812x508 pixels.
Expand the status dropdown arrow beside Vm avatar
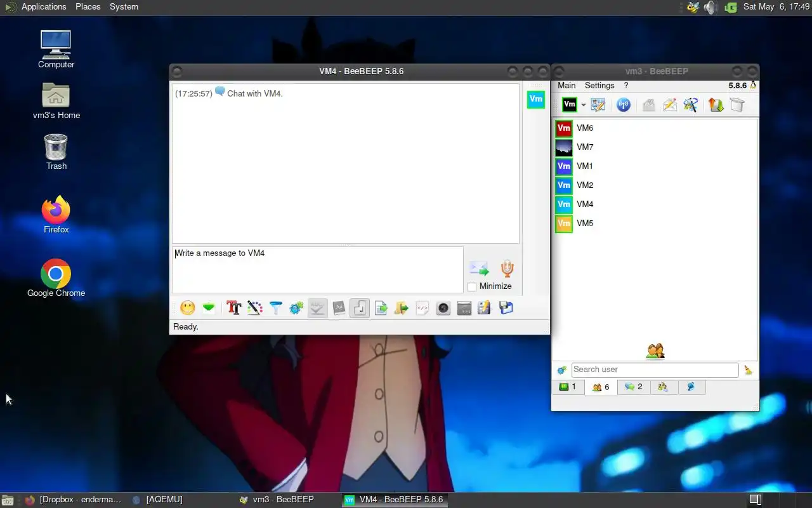coord(583,105)
